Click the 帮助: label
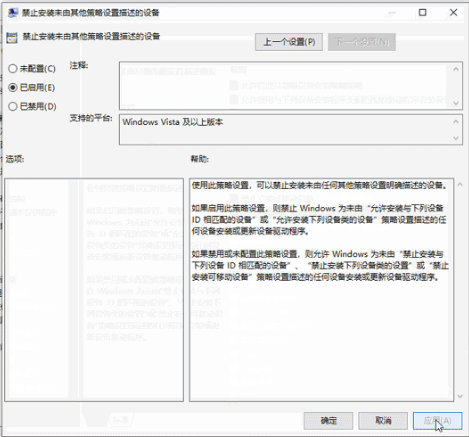 point(200,159)
